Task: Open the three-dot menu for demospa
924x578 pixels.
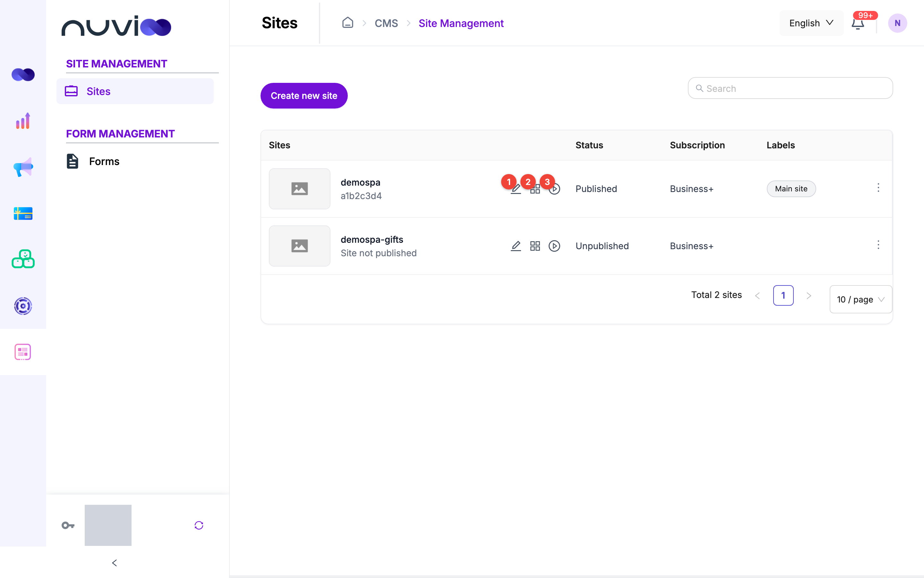Action: pos(878,188)
